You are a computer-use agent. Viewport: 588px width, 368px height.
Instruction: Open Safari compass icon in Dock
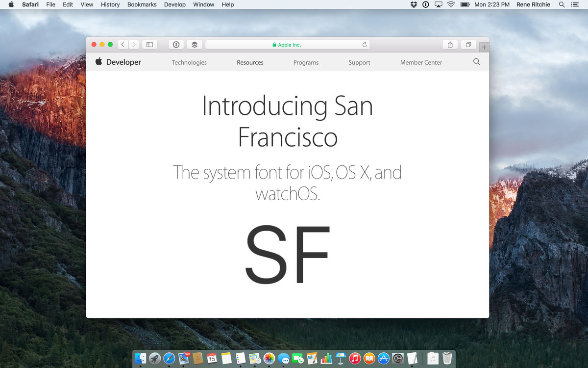pyautogui.click(x=170, y=359)
